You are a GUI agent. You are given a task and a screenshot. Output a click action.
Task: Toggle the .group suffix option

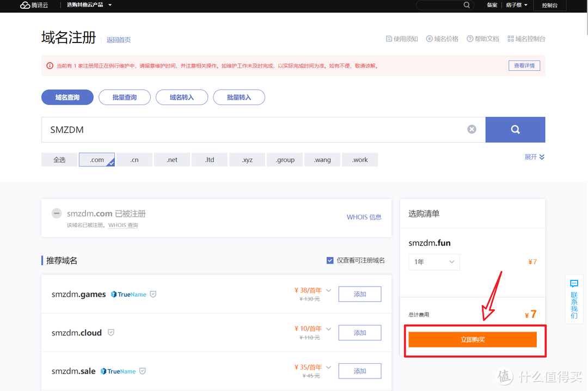[285, 160]
